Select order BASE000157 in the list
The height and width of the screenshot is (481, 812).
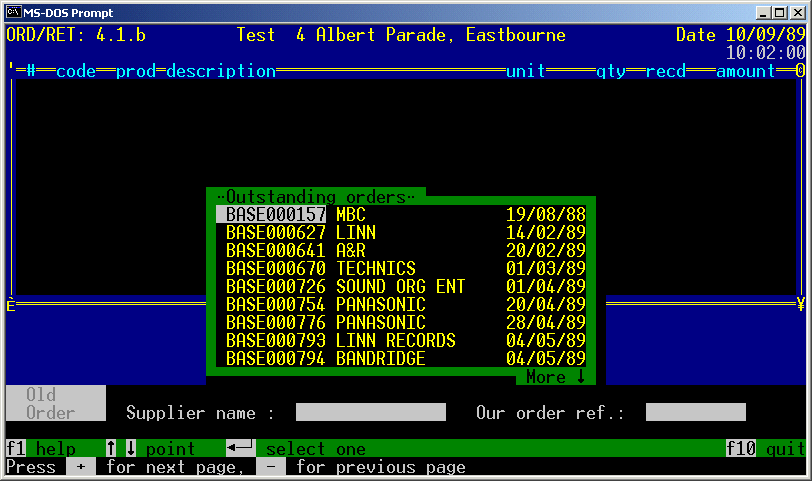(x=401, y=214)
